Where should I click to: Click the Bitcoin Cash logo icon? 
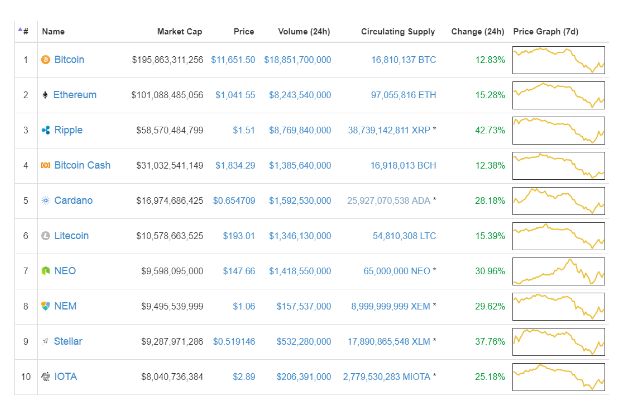[x=46, y=165]
